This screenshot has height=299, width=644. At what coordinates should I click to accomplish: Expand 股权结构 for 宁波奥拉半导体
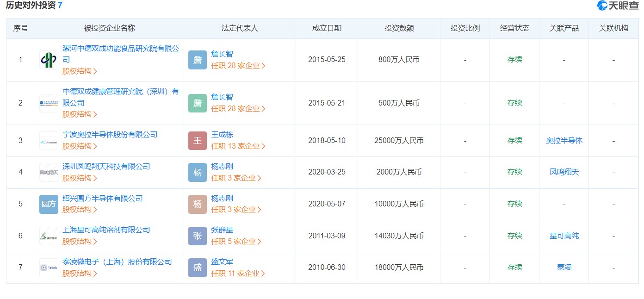pos(80,146)
